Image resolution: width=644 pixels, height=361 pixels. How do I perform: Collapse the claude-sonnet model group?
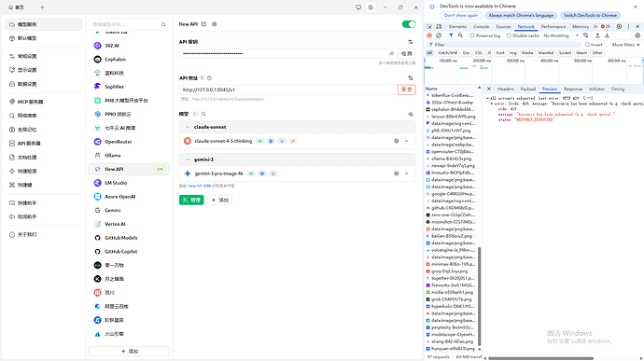(x=188, y=127)
